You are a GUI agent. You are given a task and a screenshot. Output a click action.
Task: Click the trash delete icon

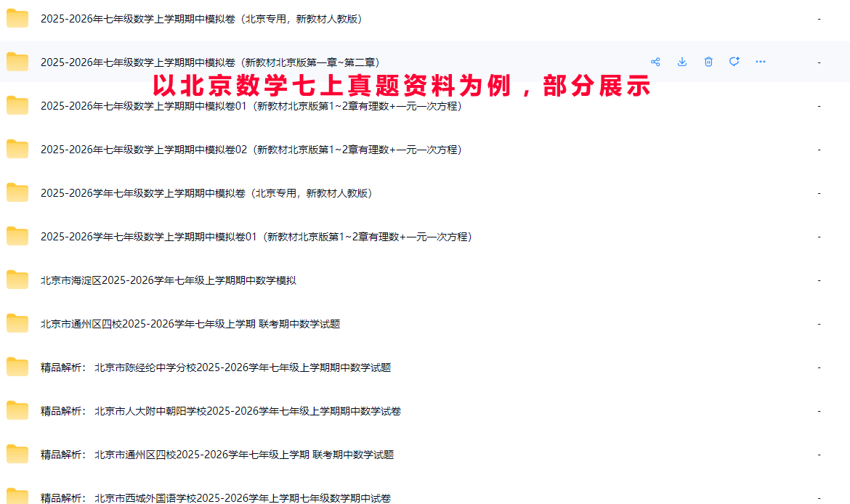708,62
